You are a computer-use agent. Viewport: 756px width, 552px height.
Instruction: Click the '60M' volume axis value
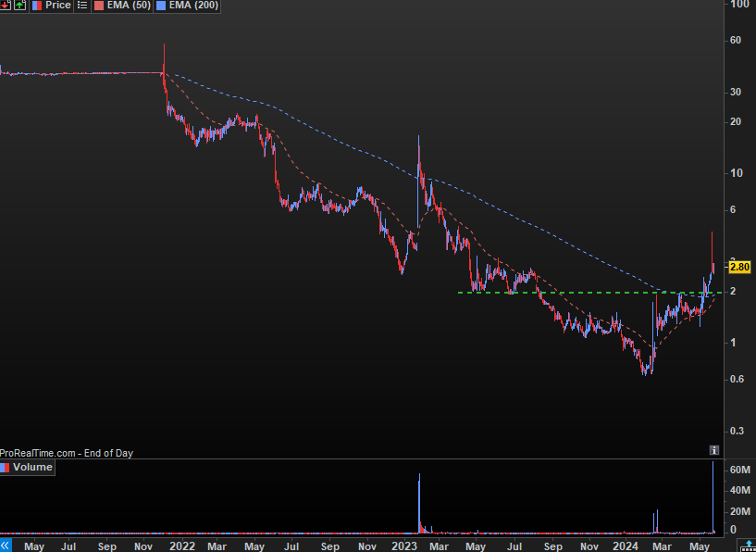(739, 470)
